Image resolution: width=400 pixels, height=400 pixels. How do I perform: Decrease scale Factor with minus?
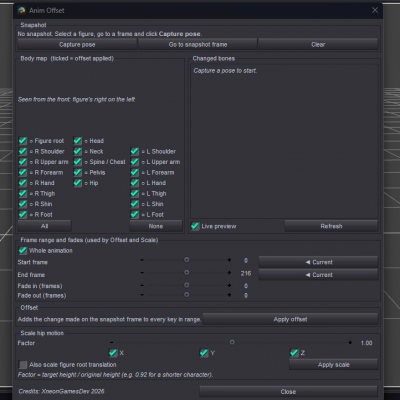click(111, 342)
